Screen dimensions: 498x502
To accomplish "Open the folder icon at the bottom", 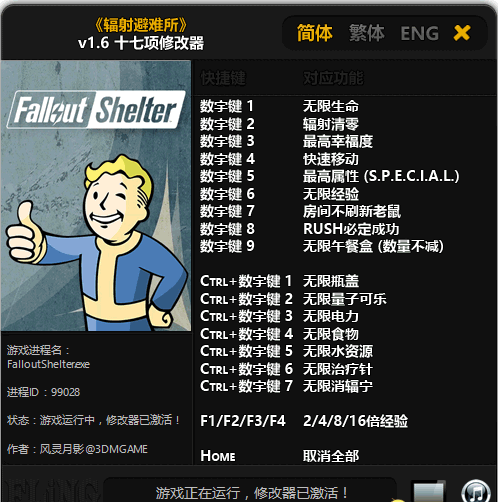I will pyautogui.click(x=428, y=492).
